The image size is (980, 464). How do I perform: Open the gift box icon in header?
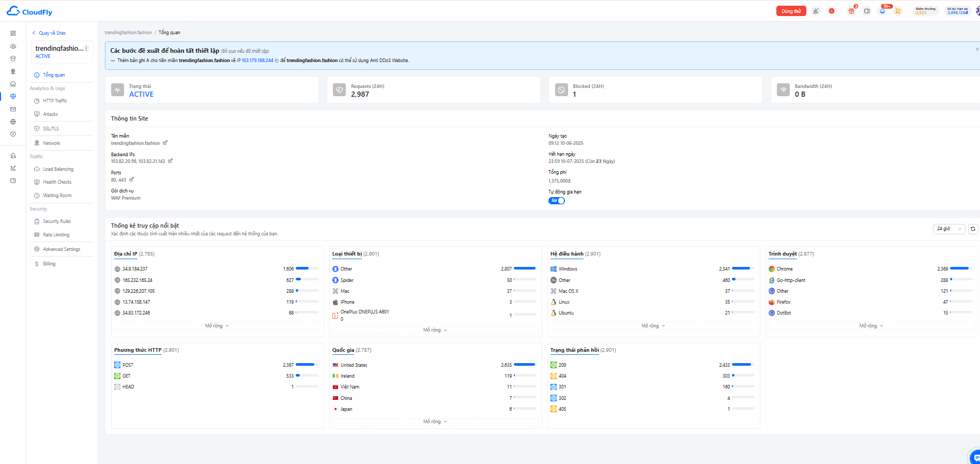coord(851,11)
